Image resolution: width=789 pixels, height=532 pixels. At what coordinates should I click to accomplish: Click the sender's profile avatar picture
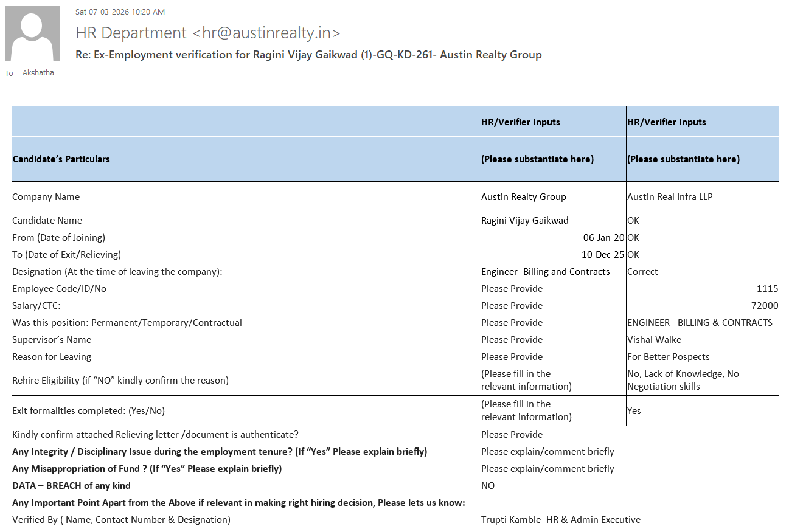(32, 33)
